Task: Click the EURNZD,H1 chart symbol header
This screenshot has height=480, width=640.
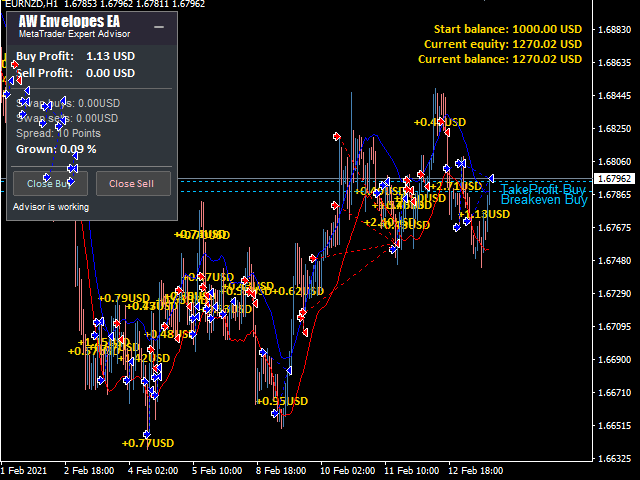Action: pyautogui.click(x=29, y=5)
